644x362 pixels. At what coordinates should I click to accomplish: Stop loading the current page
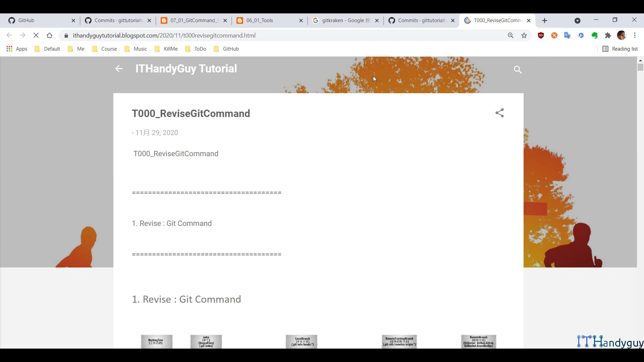pyautogui.click(x=36, y=35)
